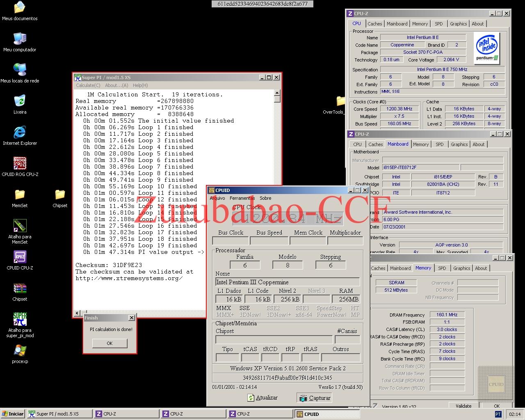Click Super PI horizontal scrollbar left arrow
The width and height of the screenshot is (525, 420).
coord(78,313)
